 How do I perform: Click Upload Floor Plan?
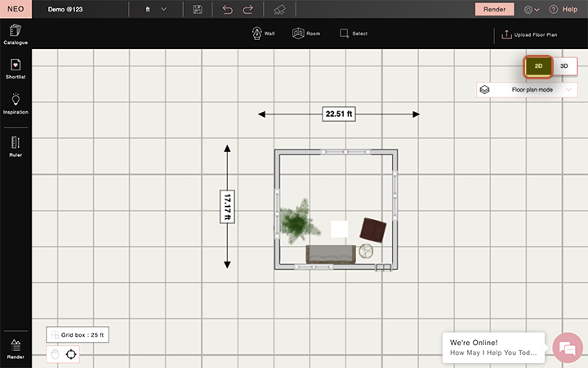pos(529,34)
